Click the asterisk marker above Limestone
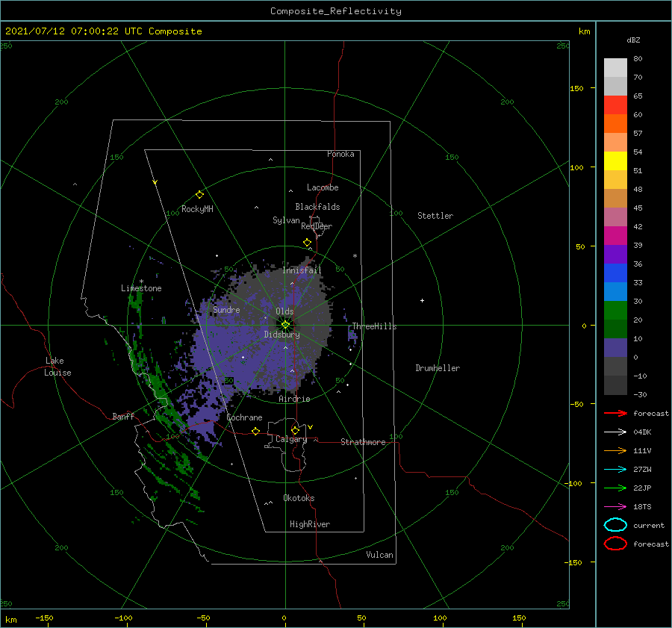The height and width of the screenshot is (628, 672). (141, 282)
